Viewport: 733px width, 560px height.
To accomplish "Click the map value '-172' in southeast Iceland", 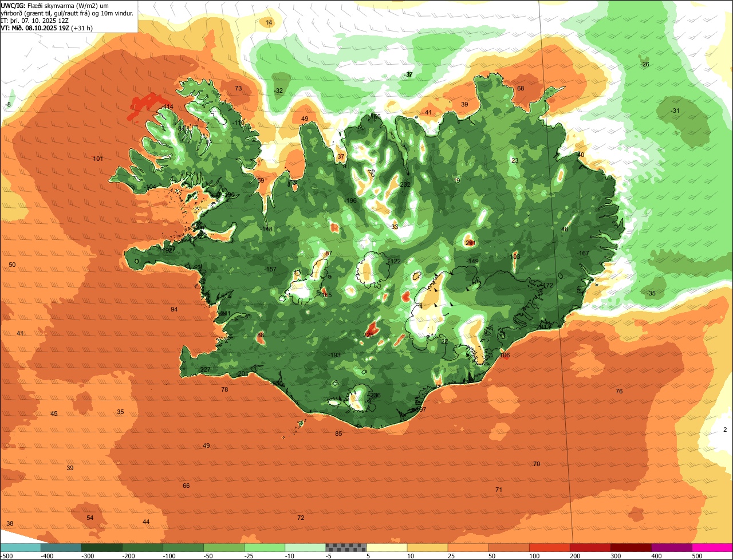I will point(547,285).
